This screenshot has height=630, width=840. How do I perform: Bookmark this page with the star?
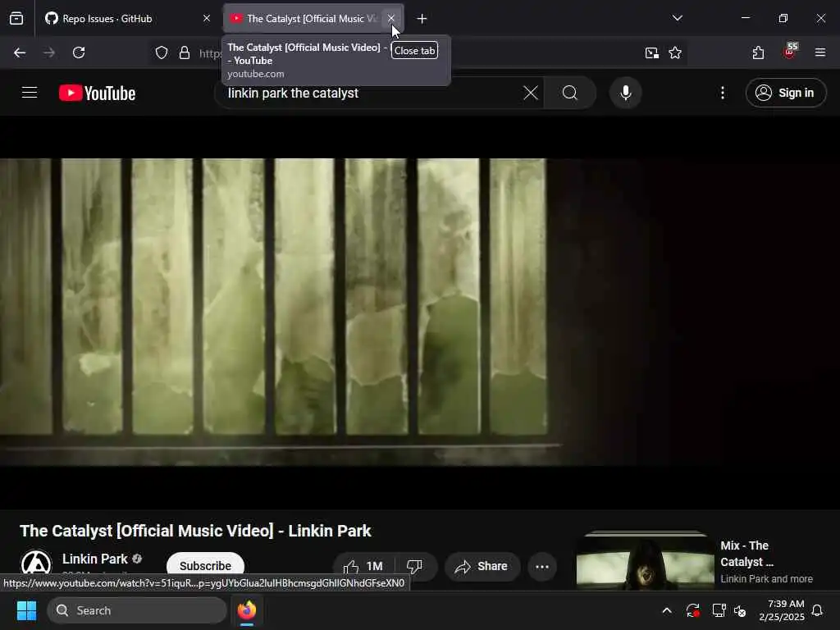[675, 52]
